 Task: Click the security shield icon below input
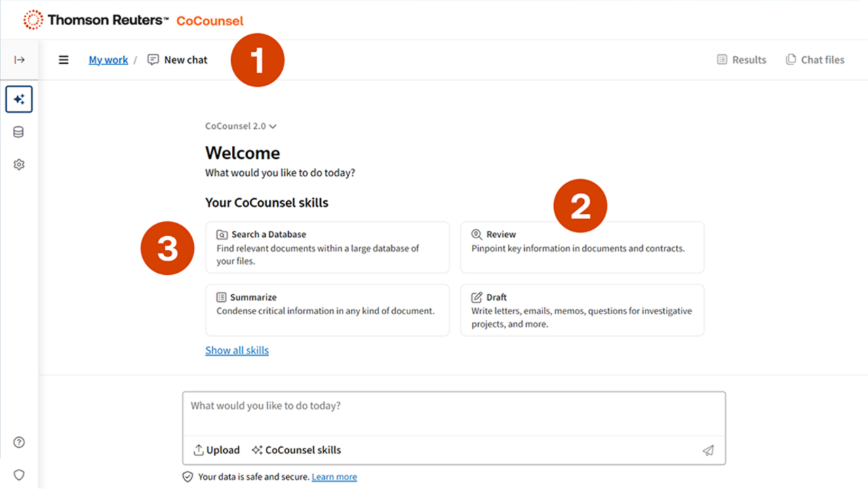click(x=188, y=477)
